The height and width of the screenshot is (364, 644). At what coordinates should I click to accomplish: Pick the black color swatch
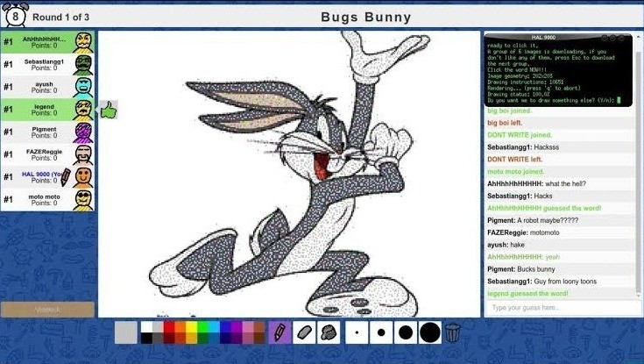pos(146,338)
